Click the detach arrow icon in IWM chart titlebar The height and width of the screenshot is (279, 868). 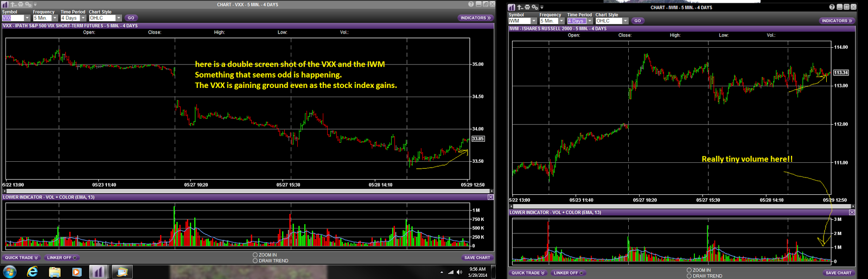[x=520, y=7]
